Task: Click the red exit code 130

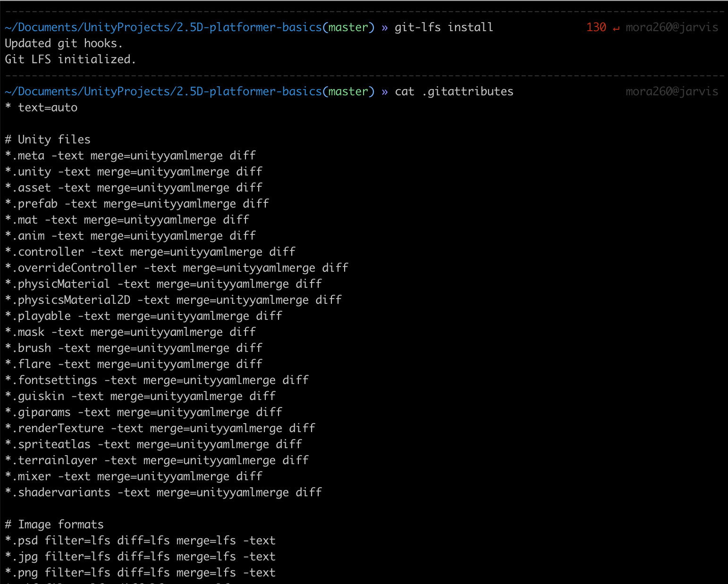Action: (x=596, y=27)
